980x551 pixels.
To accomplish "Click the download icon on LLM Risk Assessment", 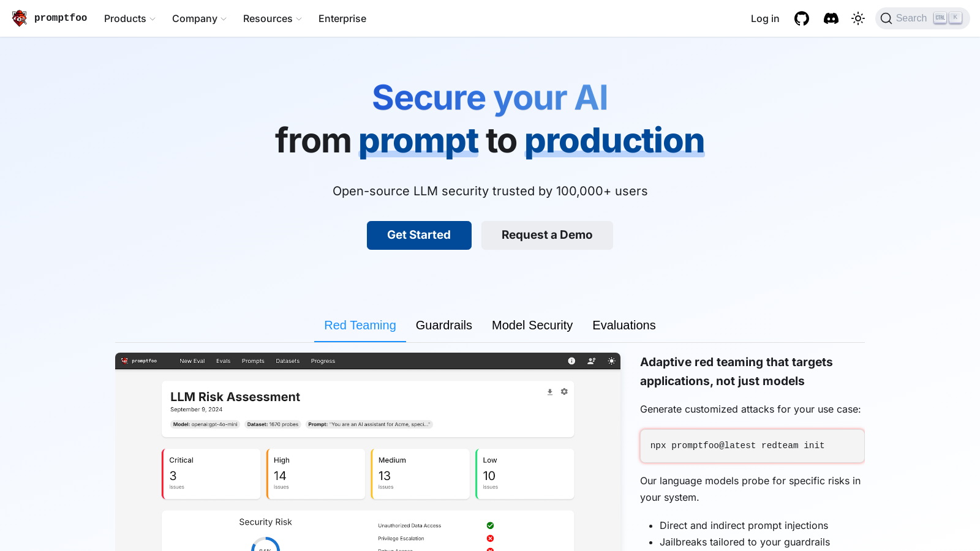I will (x=549, y=392).
